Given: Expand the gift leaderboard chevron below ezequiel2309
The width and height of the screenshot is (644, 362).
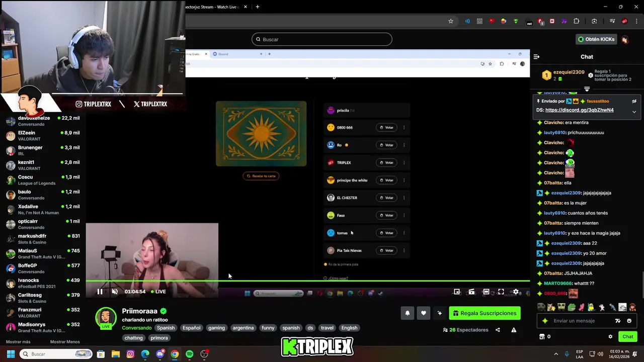Looking at the screenshot, I should click(x=587, y=89).
